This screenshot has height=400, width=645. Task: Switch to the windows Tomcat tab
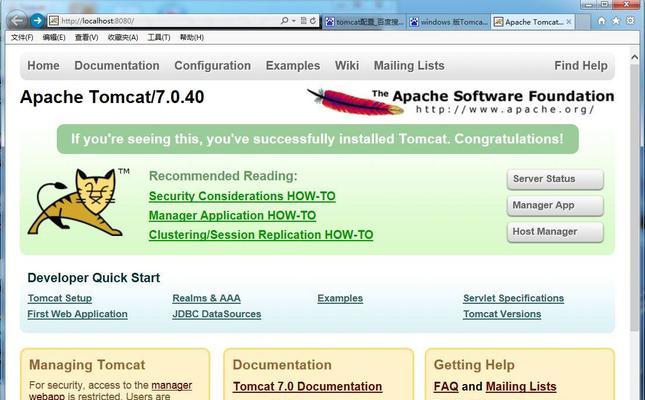click(x=449, y=22)
